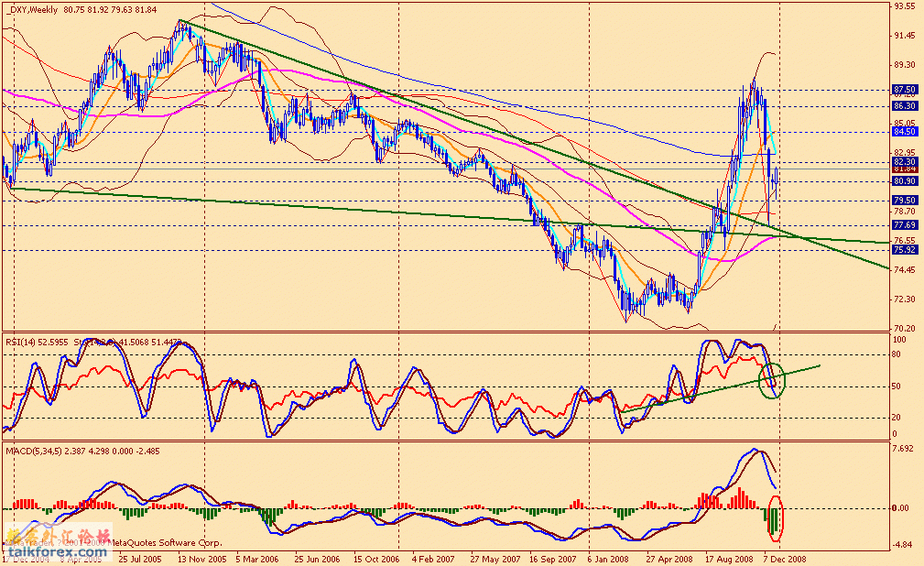Click the 15 Oct 2006 date label
The image size is (924, 566).
click(x=376, y=559)
